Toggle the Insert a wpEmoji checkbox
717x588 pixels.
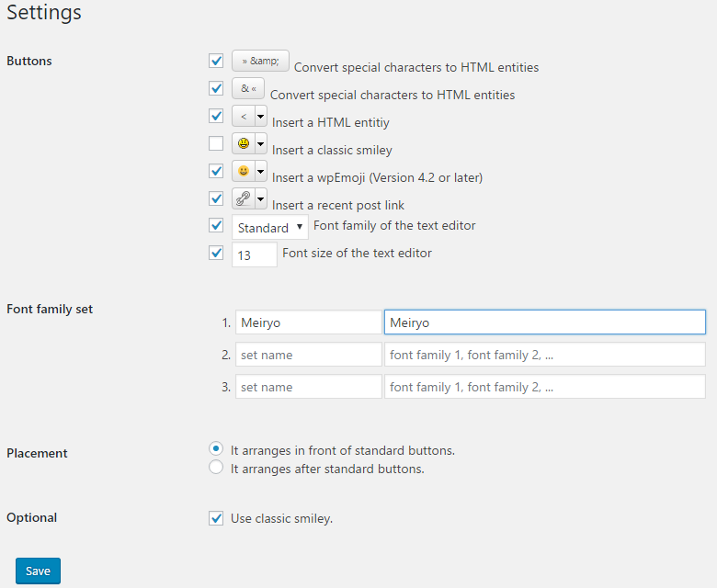point(216,171)
